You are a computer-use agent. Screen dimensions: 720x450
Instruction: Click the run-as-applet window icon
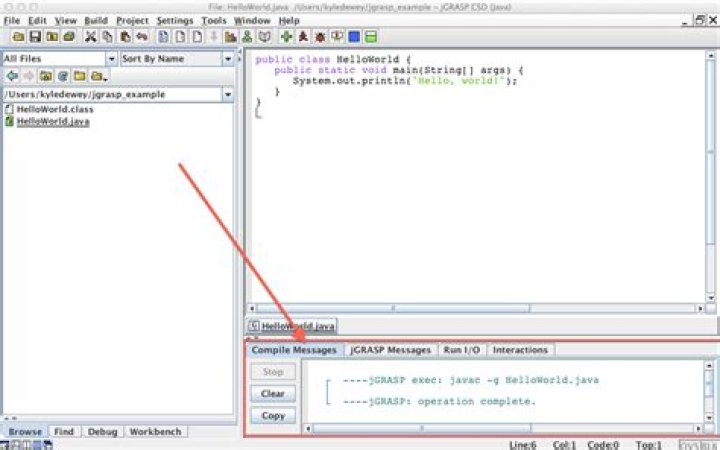tap(337, 36)
